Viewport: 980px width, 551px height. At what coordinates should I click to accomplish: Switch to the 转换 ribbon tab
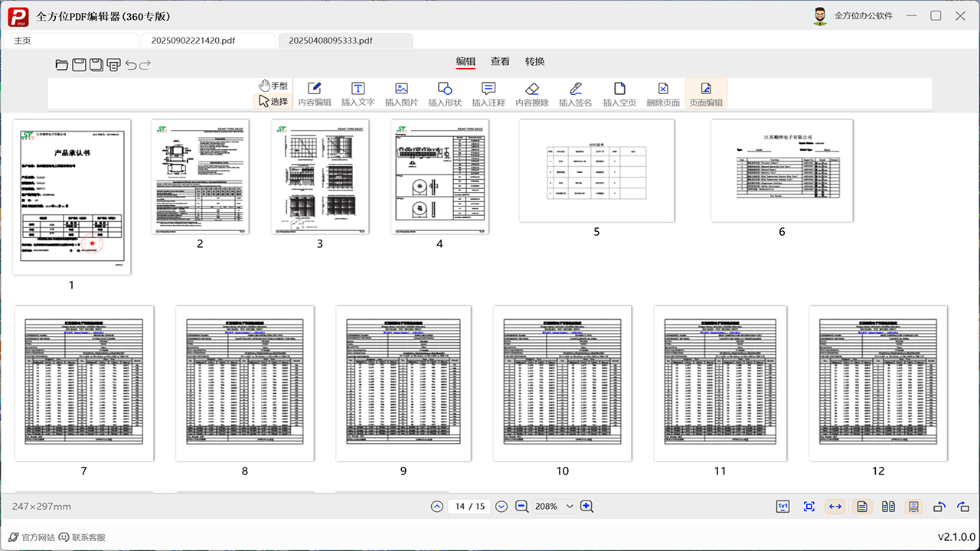click(x=534, y=61)
